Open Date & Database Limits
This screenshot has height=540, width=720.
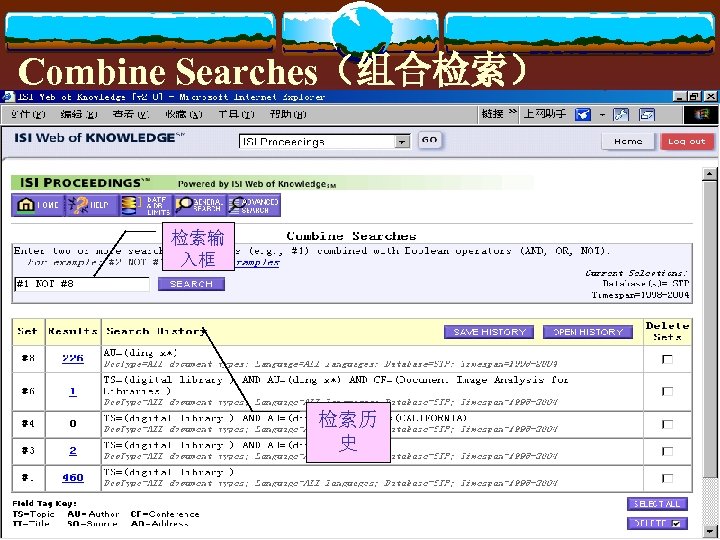point(146,205)
